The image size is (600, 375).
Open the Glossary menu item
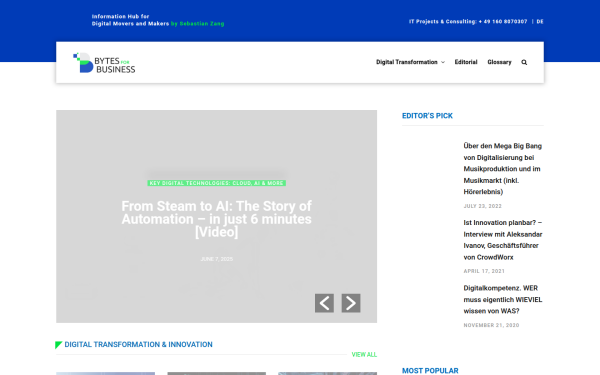(499, 62)
